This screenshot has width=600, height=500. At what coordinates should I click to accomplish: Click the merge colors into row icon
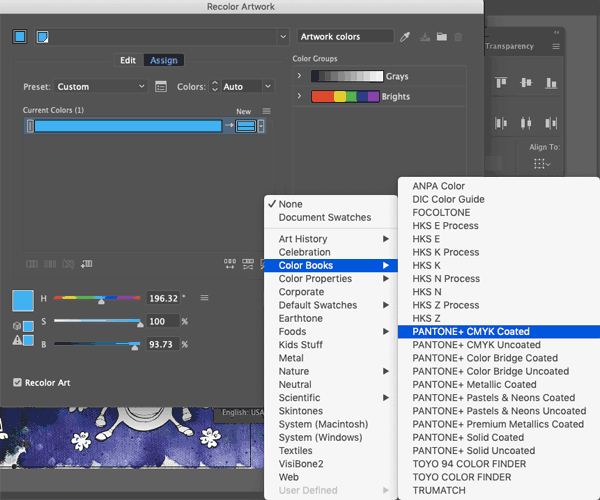coord(32,264)
